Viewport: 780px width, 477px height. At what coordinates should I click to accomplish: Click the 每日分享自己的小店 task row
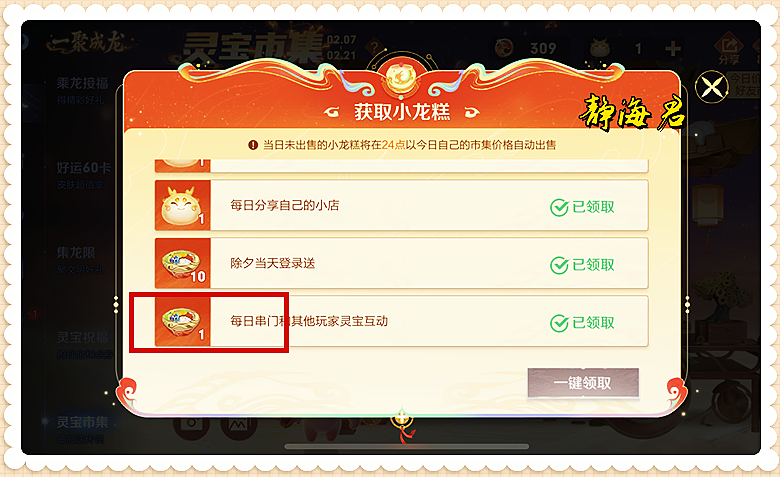(401, 205)
